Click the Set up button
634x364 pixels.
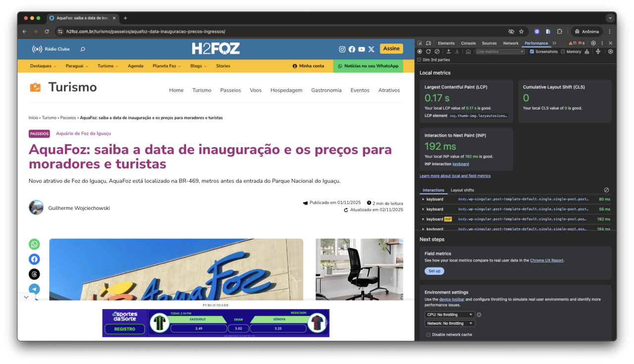434,271
